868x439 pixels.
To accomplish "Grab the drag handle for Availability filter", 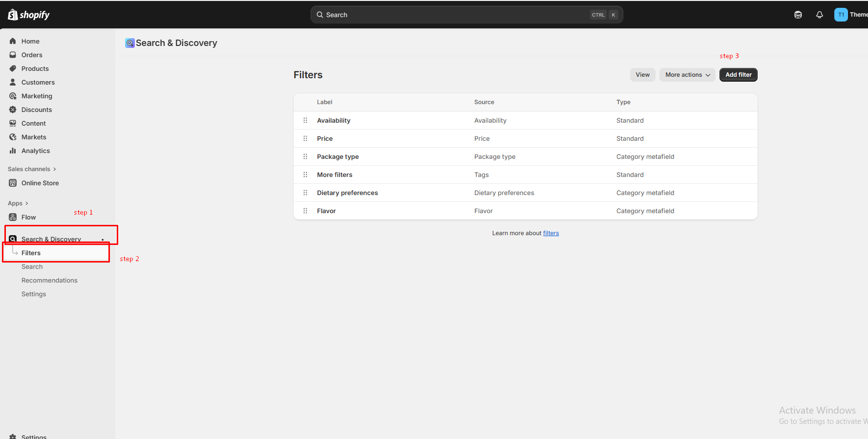I will pos(305,120).
